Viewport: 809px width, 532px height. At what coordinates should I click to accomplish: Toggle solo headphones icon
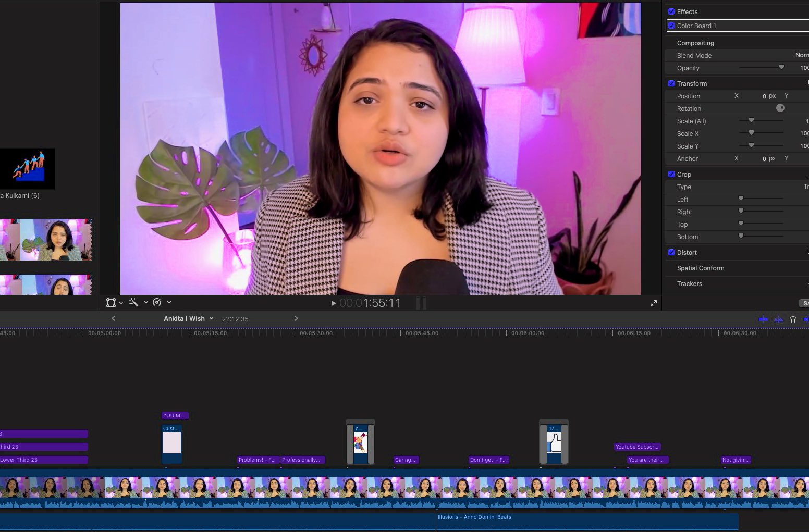click(x=793, y=319)
